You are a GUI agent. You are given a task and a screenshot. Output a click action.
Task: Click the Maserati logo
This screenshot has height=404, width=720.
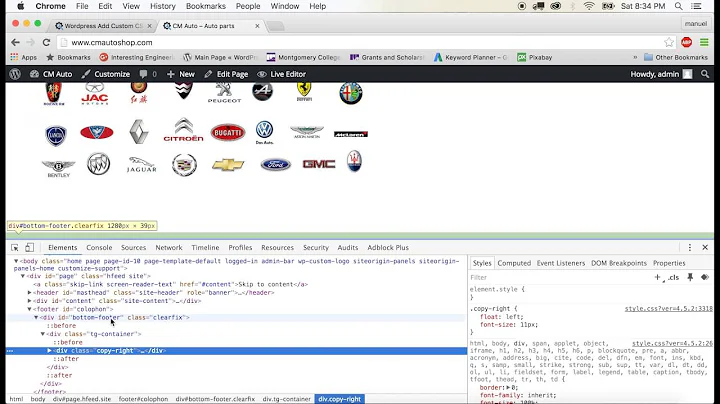click(x=354, y=161)
